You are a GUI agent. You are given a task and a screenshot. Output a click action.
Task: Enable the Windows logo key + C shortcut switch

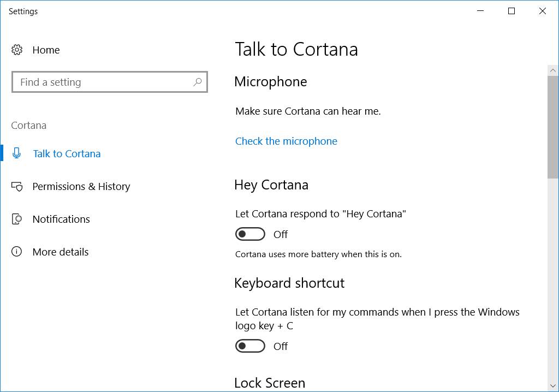(x=250, y=346)
